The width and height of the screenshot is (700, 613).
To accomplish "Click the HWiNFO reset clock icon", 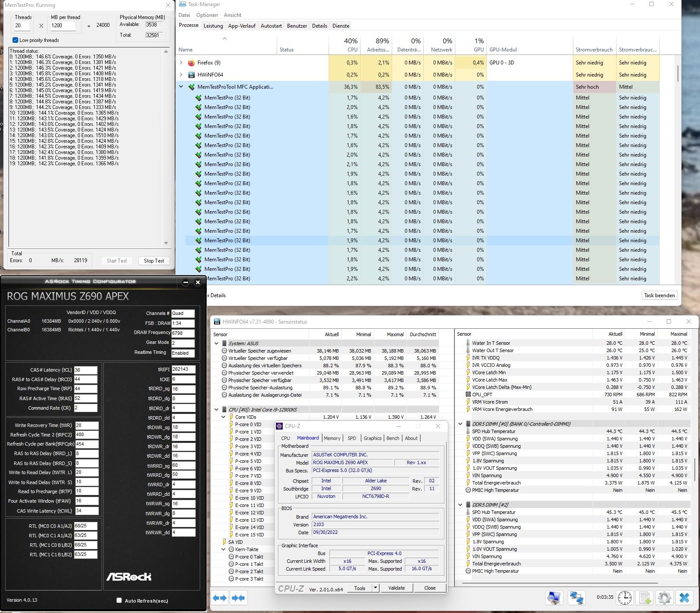I will [624, 597].
